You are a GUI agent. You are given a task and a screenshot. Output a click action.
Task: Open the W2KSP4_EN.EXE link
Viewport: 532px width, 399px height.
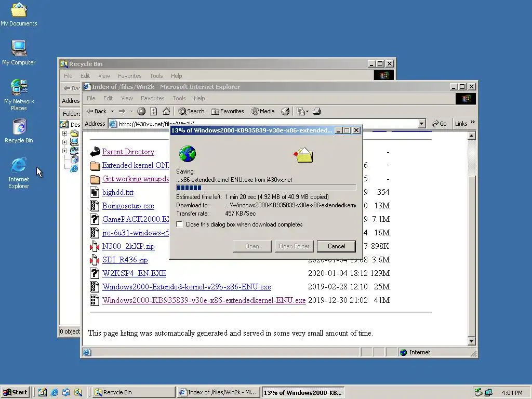(x=134, y=273)
